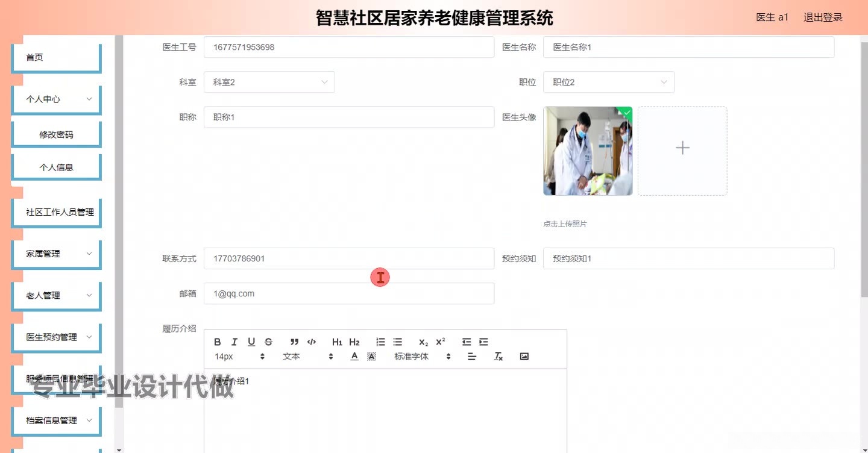This screenshot has height=453, width=868.
Task: Create an ordered numbered list
Action: point(380,342)
